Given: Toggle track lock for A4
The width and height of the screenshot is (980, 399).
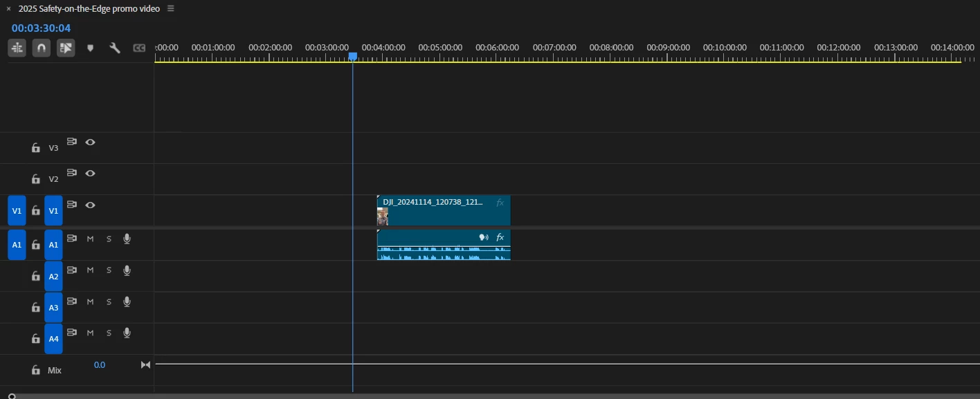Looking at the screenshot, I should point(35,339).
